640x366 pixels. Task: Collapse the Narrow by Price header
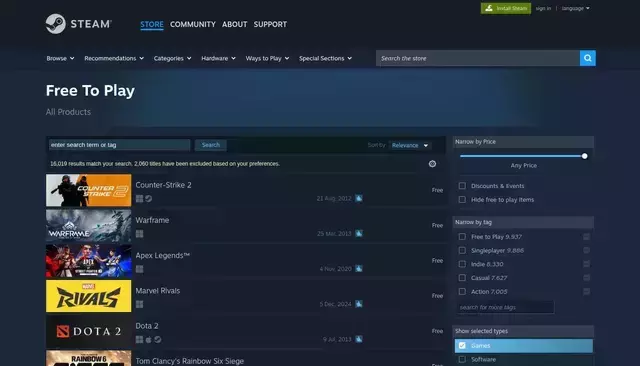pyautogui.click(x=523, y=142)
